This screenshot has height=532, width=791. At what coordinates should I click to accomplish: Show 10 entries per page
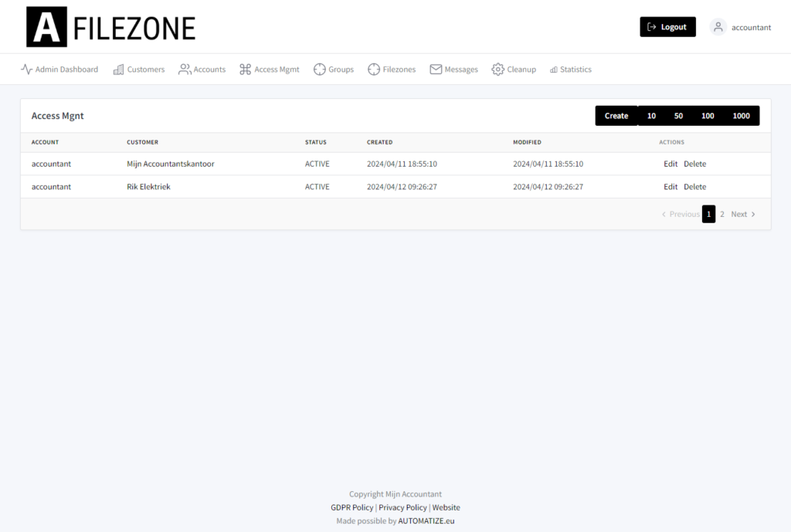point(651,116)
